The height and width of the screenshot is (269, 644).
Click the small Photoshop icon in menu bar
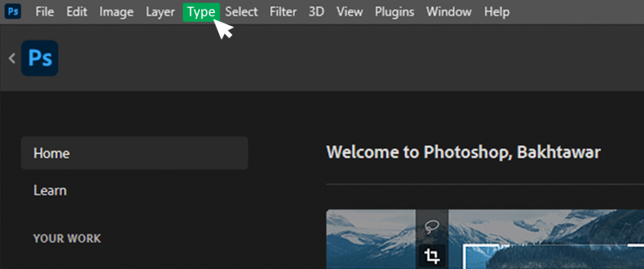pyautogui.click(x=13, y=12)
